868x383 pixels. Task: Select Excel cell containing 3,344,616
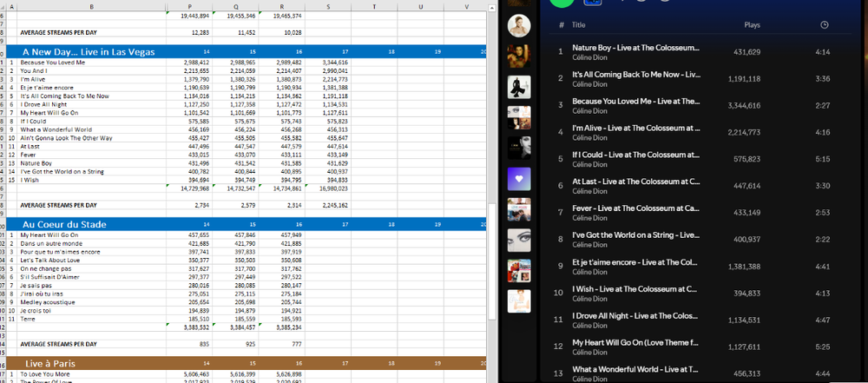[x=328, y=63]
